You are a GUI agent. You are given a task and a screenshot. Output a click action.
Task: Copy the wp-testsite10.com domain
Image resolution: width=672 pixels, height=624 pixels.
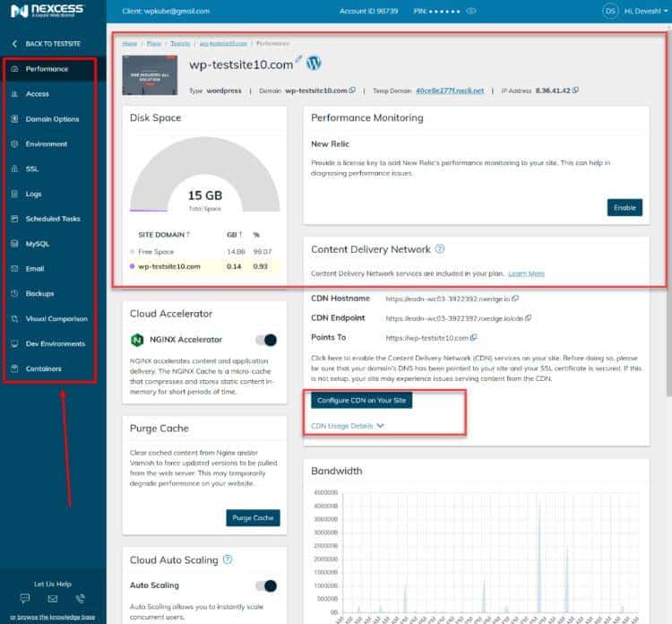point(352,90)
